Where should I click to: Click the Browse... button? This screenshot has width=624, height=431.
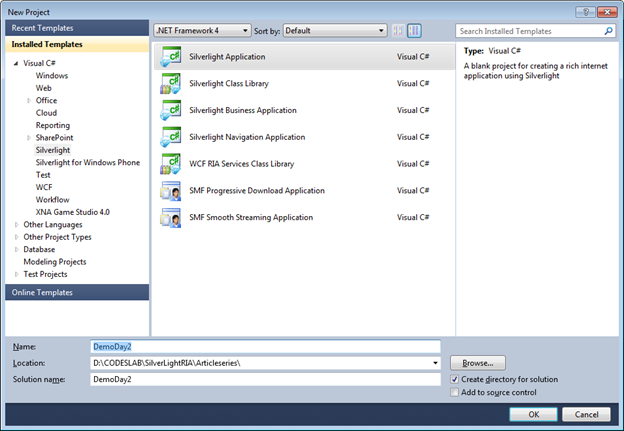[478, 363]
